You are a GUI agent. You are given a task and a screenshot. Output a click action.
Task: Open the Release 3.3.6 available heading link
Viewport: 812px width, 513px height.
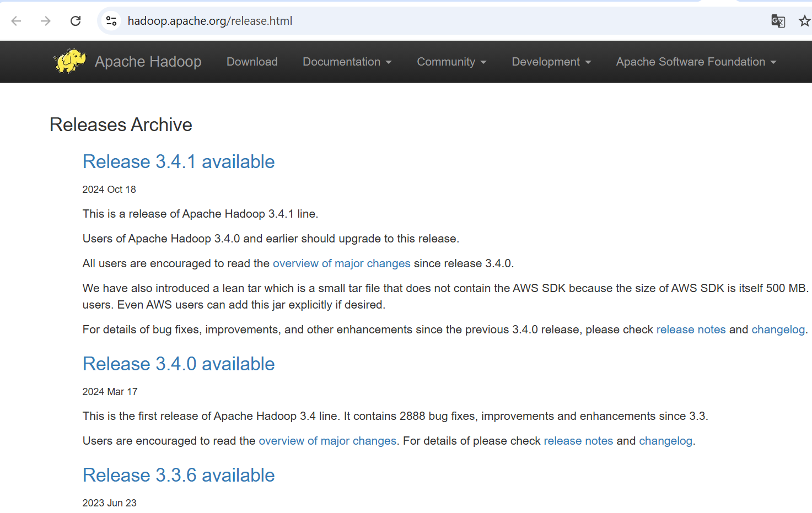pos(179,475)
